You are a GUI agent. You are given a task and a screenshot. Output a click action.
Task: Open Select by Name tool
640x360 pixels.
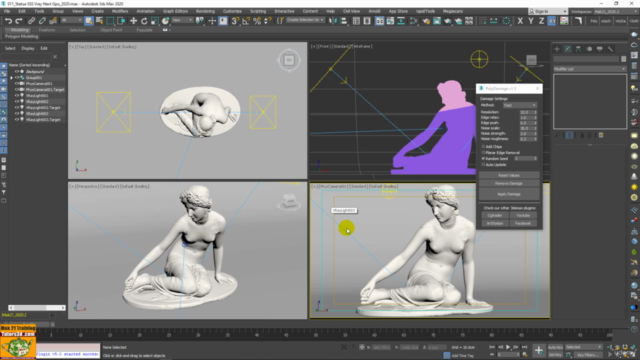click(x=99, y=21)
